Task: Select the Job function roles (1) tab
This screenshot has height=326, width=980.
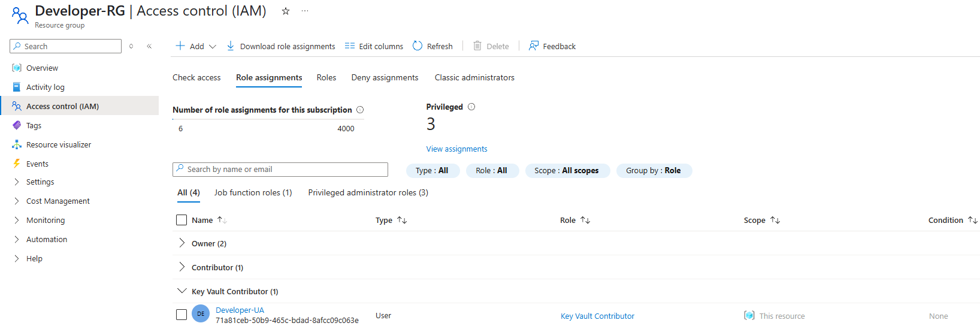Action: pyautogui.click(x=253, y=192)
